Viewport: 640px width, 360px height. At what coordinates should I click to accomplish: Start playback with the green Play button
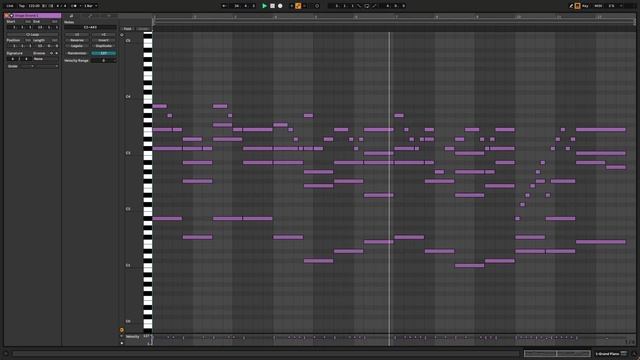click(264, 6)
